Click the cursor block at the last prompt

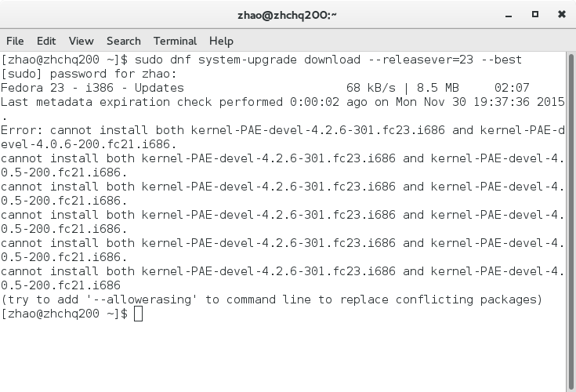[x=139, y=314]
